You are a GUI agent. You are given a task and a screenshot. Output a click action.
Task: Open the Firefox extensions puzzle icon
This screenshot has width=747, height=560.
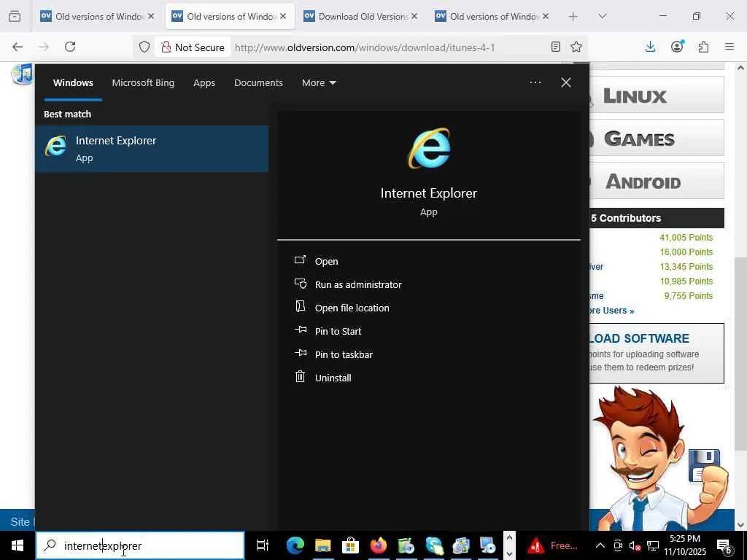click(703, 47)
